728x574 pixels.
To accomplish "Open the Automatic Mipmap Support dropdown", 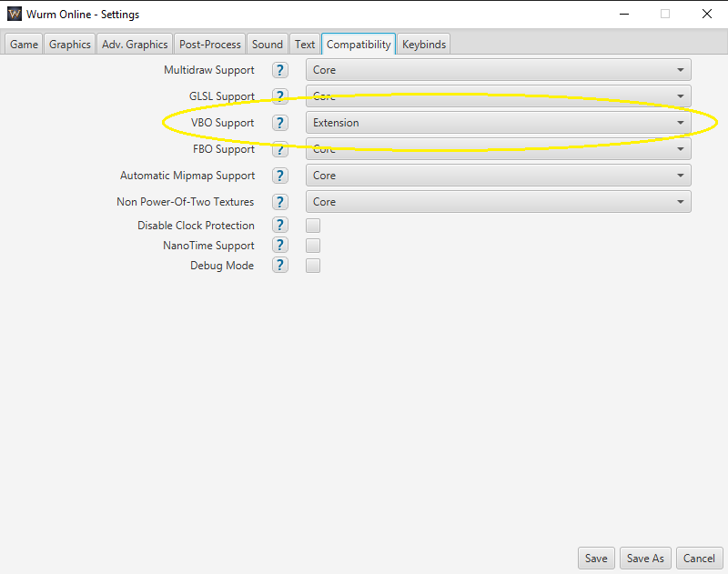I will [498, 176].
